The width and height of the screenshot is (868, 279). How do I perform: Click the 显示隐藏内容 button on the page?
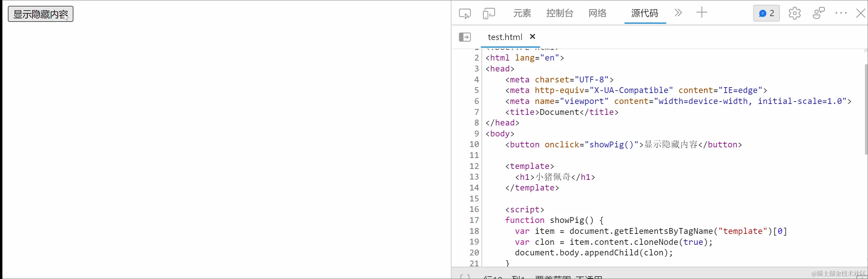click(x=41, y=14)
